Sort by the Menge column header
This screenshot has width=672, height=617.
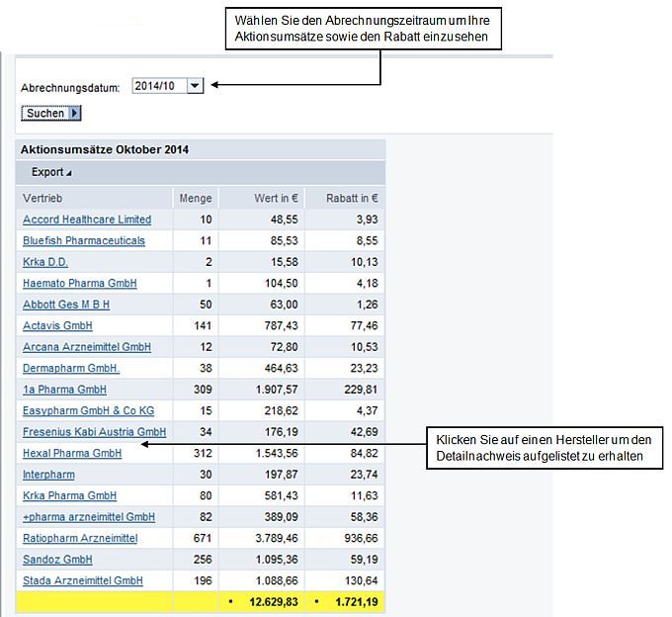pyautogui.click(x=196, y=199)
